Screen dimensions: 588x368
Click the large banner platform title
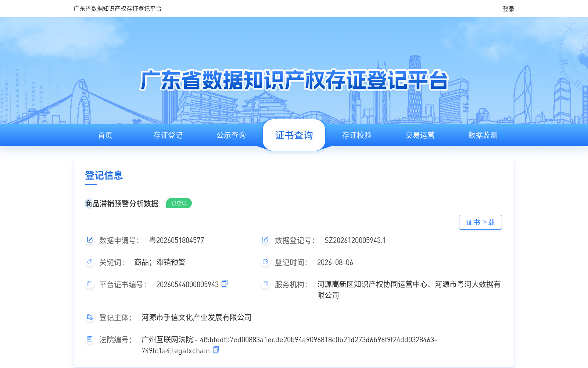(294, 80)
